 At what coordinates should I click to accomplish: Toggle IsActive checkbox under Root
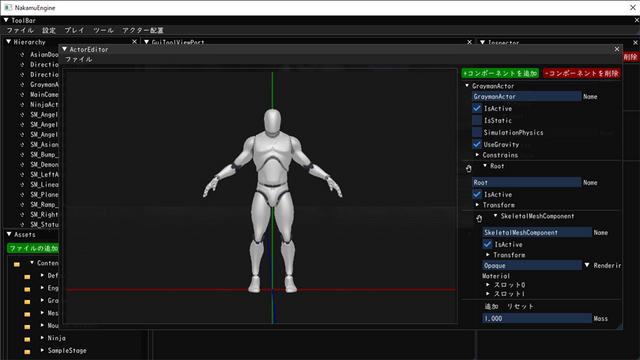[x=477, y=194]
